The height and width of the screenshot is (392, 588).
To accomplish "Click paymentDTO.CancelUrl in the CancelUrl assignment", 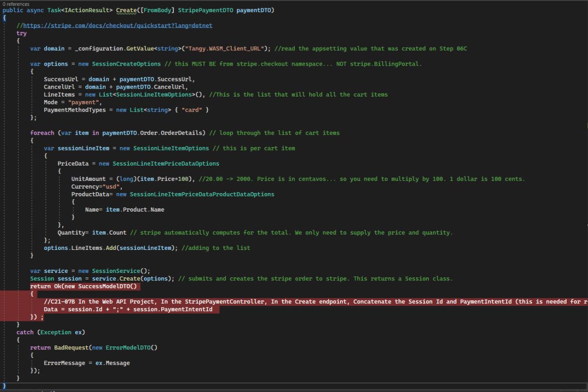I will (x=152, y=87).
